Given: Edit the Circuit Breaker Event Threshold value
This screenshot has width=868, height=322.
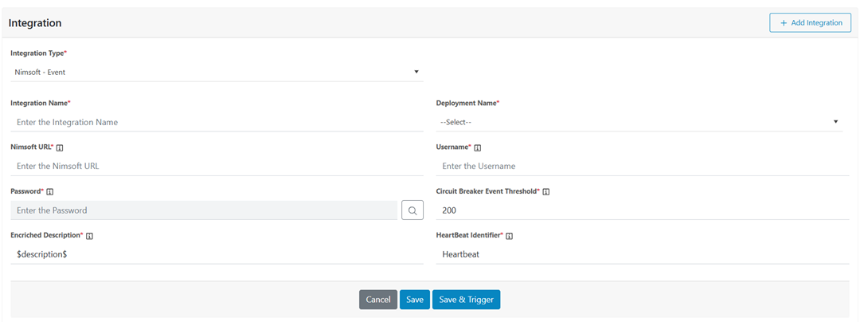Looking at the screenshot, I should (x=642, y=210).
